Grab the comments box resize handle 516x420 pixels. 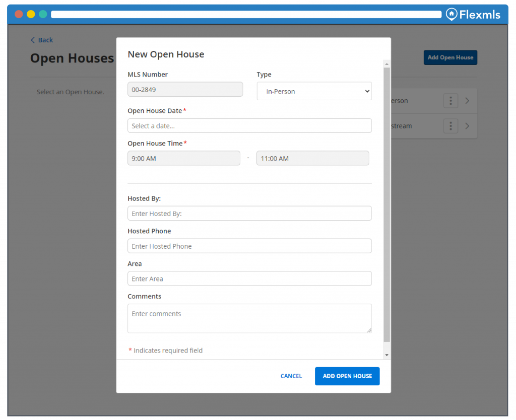[x=369, y=330]
